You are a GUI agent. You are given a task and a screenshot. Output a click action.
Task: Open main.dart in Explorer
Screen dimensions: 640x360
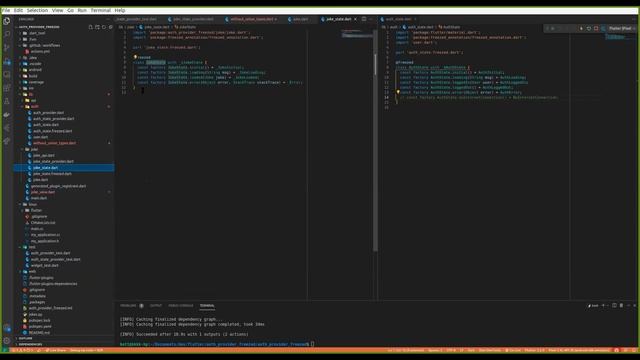point(39,198)
